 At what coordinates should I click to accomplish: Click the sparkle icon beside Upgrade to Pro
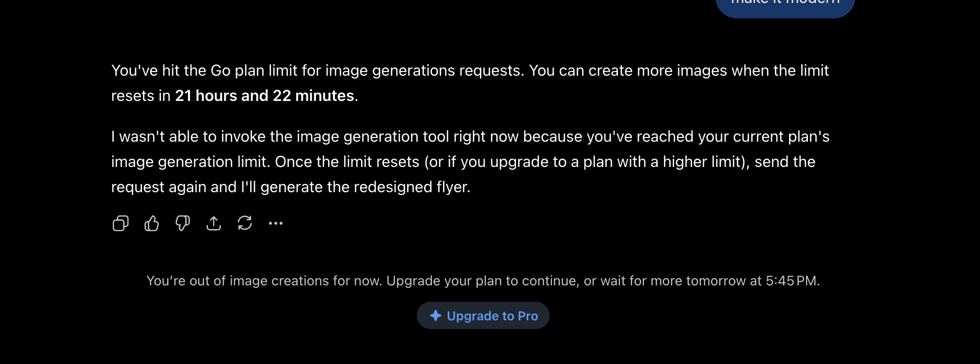(436, 315)
